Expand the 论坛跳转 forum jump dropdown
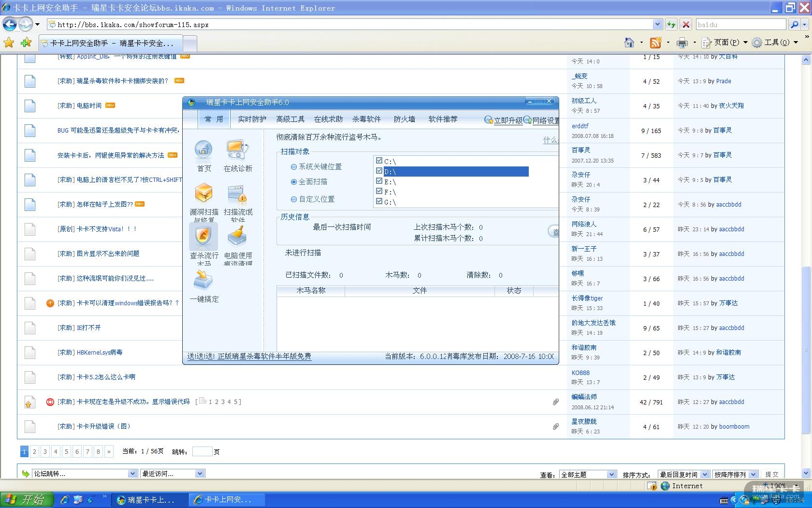 click(132, 474)
